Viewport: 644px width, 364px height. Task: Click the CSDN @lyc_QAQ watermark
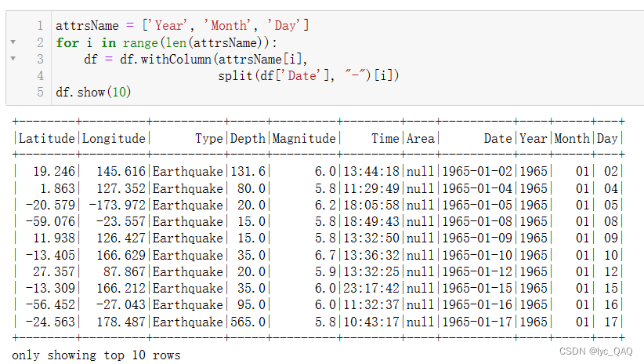pyautogui.click(x=595, y=351)
